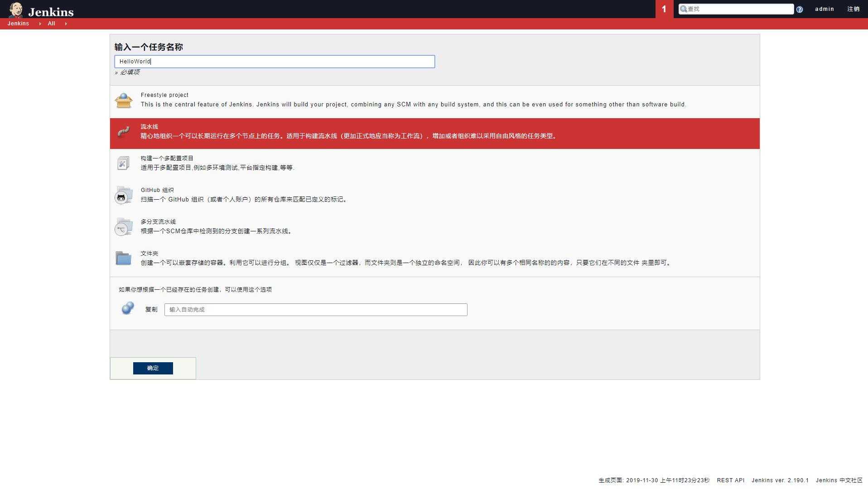
Task: Click the 文件夹 description text
Action: click(406, 263)
